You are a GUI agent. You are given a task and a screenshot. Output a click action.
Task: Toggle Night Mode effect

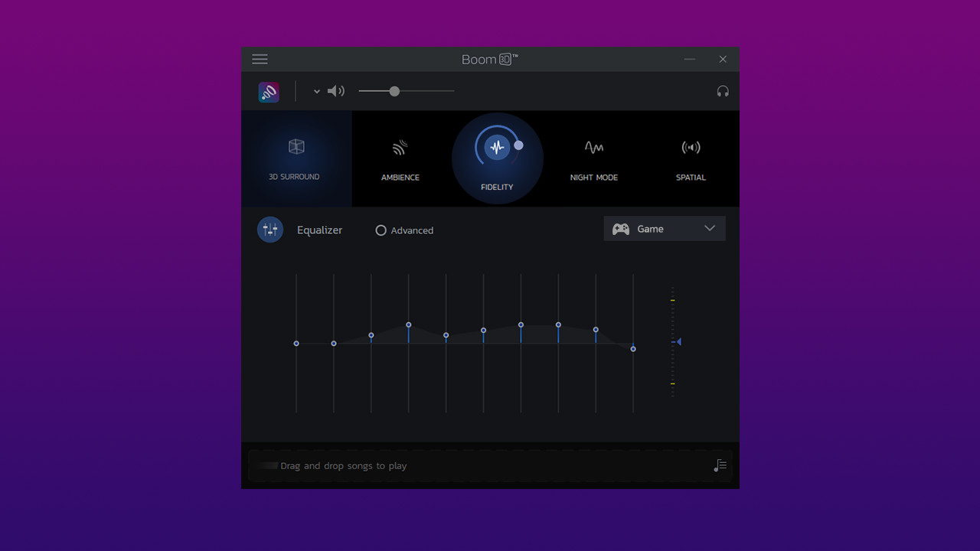(x=593, y=158)
